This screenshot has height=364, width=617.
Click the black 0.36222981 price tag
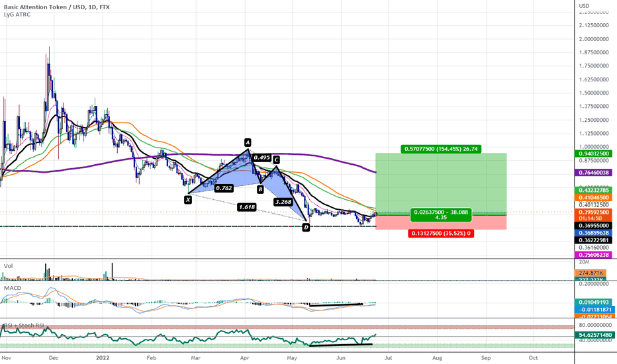click(x=593, y=240)
